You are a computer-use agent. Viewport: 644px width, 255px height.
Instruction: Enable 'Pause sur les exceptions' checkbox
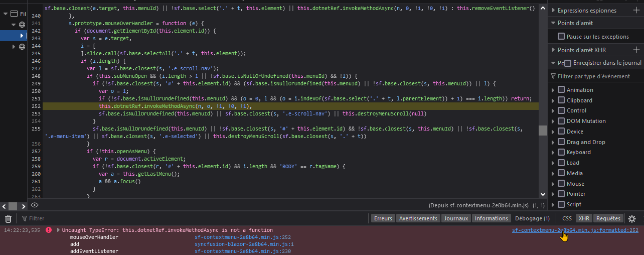[561, 37]
